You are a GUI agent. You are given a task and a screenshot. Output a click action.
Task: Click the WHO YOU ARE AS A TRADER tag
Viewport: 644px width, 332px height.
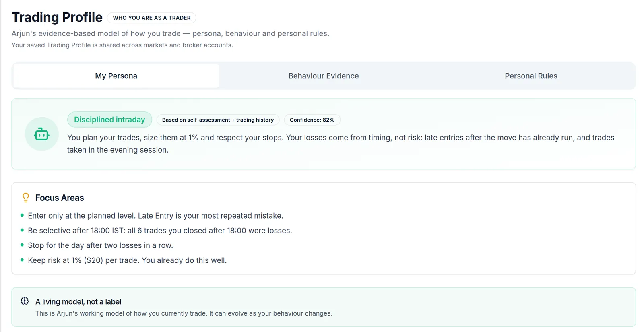point(152,18)
